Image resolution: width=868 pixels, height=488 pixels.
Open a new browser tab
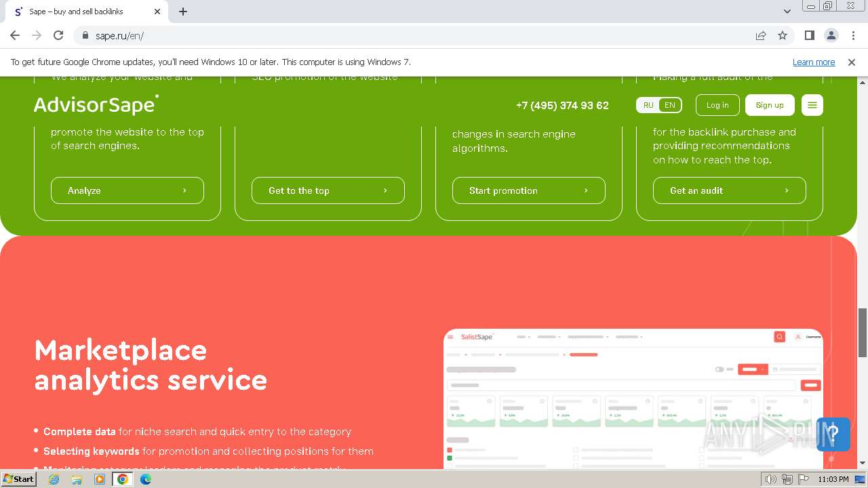183,12
